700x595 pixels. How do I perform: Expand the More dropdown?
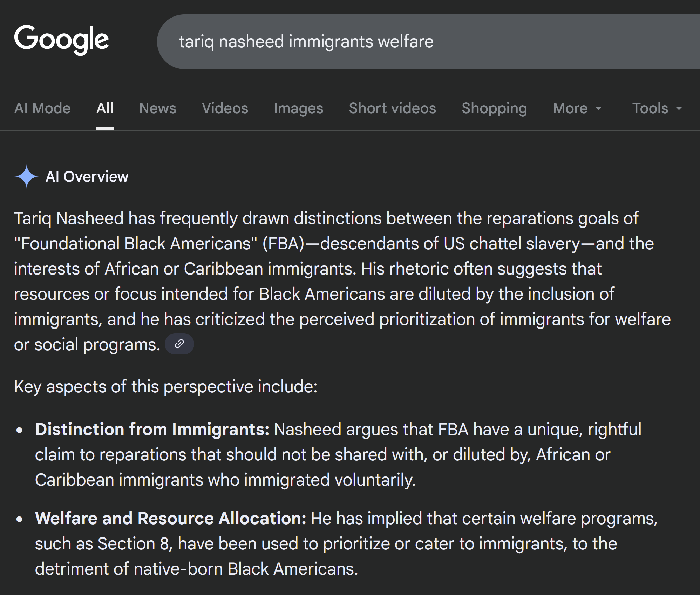tap(577, 108)
